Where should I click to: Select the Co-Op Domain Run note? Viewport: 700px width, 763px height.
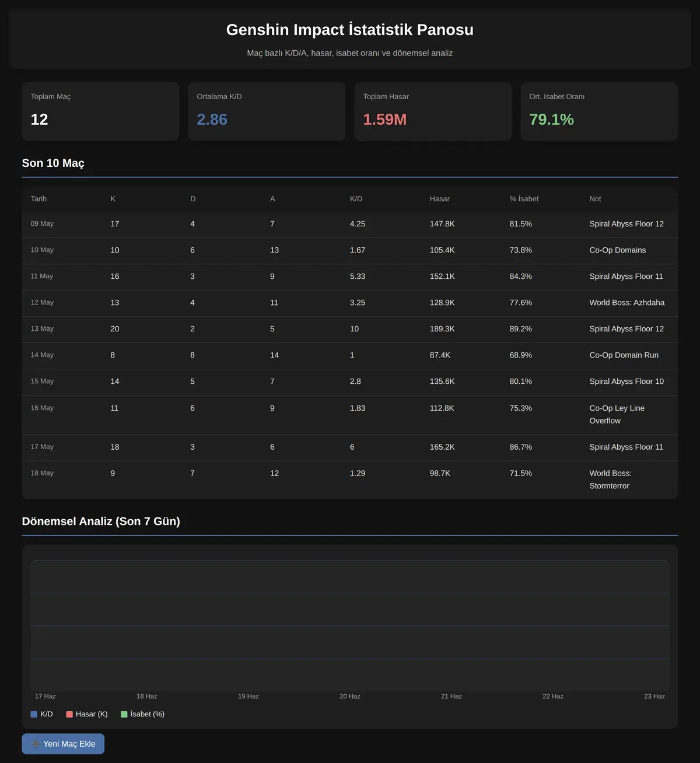(624, 355)
